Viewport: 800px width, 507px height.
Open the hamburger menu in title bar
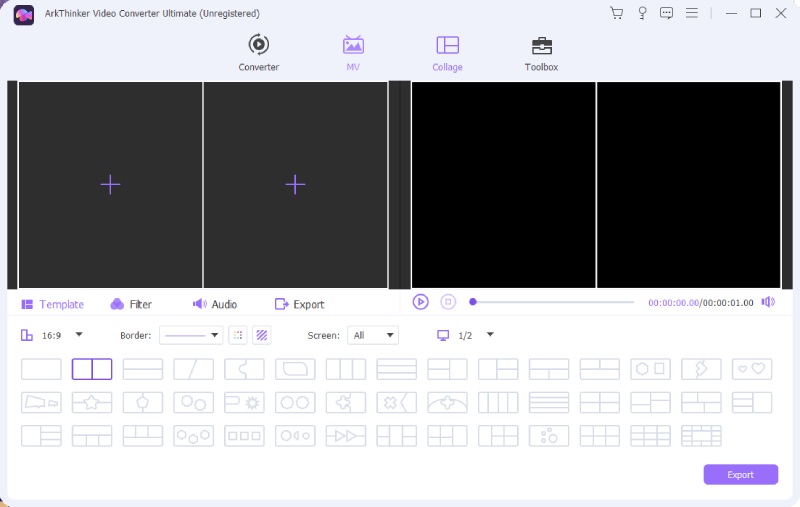692,13
